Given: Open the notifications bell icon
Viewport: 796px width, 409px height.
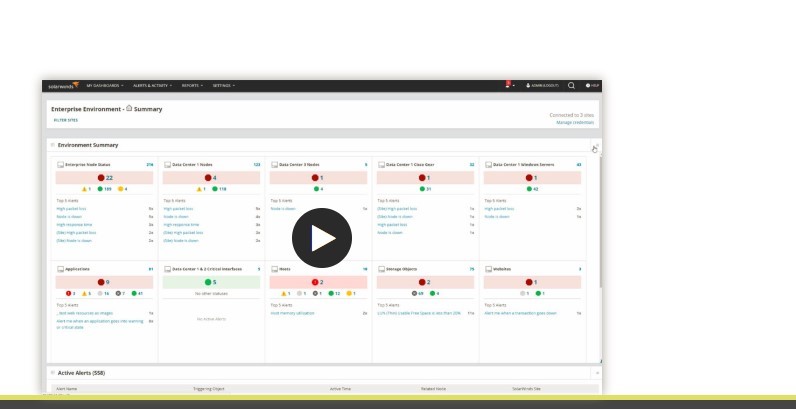Looking at the screenshot, I should pos(508,86).
